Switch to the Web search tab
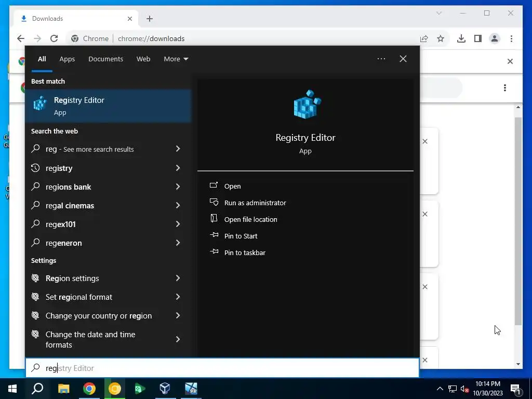The image size is (532, 399). pyautogui.click(x=143, y=59)
